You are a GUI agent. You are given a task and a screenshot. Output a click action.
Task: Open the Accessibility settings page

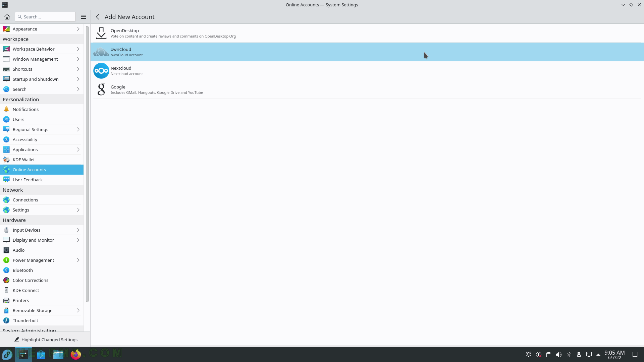tap(42, 139)
